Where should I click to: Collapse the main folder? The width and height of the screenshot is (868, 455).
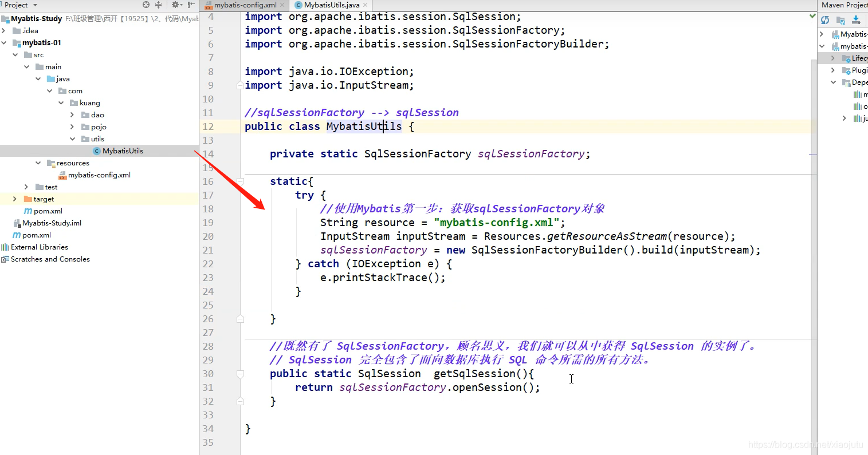(x=27, y=67)
